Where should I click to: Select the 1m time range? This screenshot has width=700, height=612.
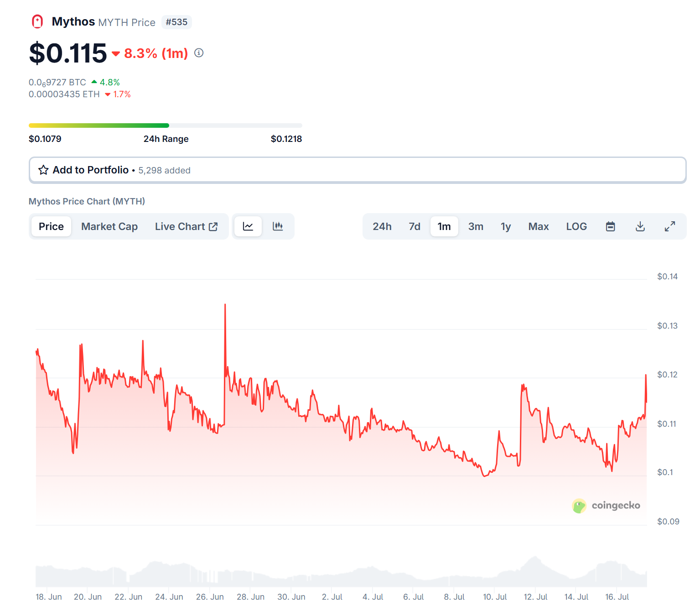(444, 226)
